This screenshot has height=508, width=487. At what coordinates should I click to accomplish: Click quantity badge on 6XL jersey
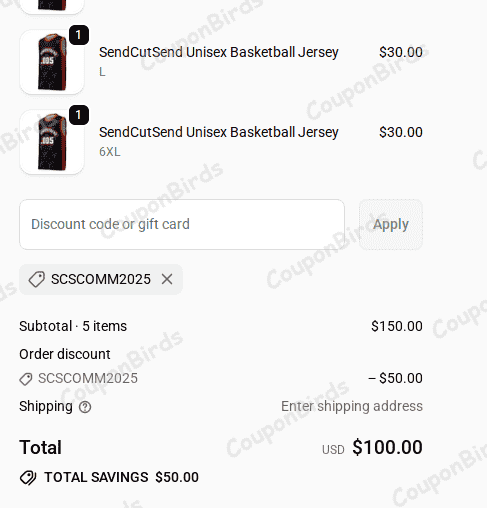[79, 115]
